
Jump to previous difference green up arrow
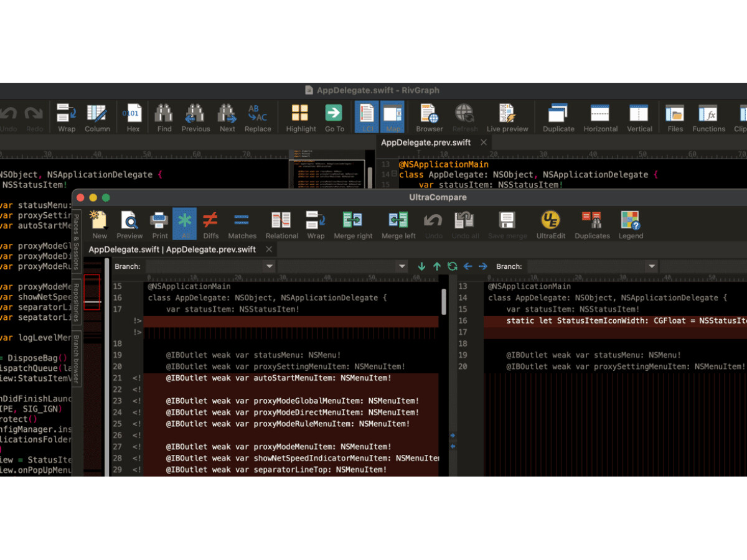[437, 266]
